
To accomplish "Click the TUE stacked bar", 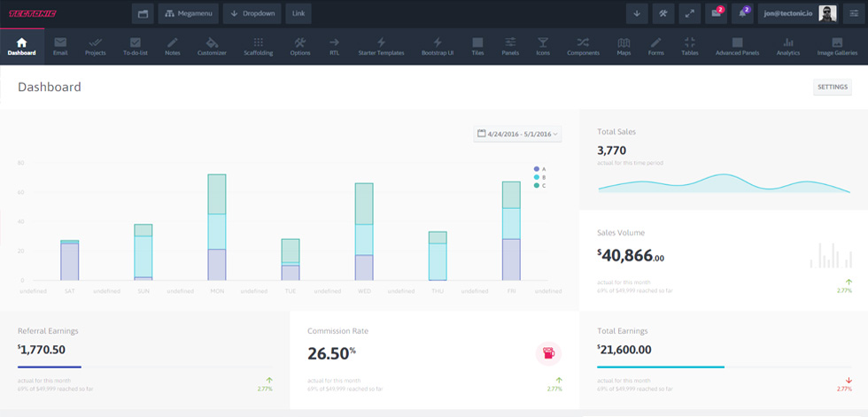I will 291,259.
